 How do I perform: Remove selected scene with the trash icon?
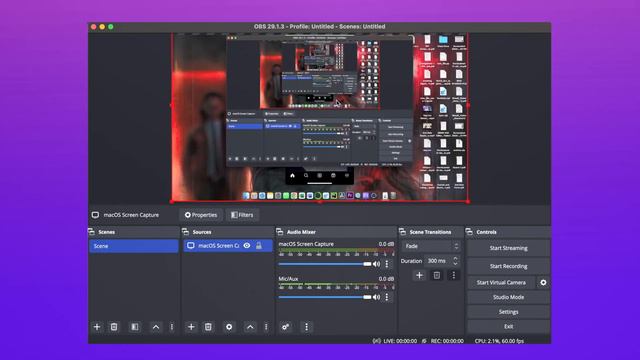pyautogui.click(x=114, y=327)
